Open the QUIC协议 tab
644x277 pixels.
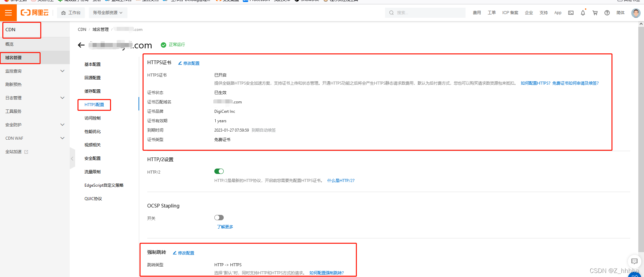(93, 199)
